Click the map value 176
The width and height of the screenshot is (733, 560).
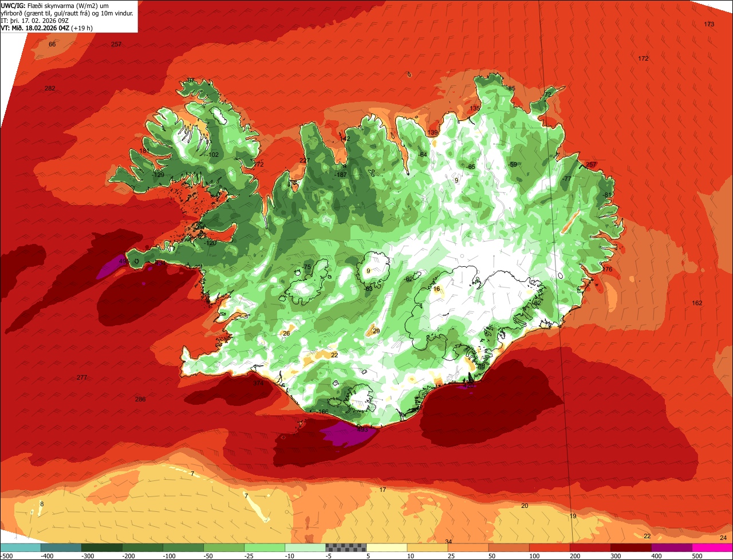pyautogui.click(x=607, y=269)
